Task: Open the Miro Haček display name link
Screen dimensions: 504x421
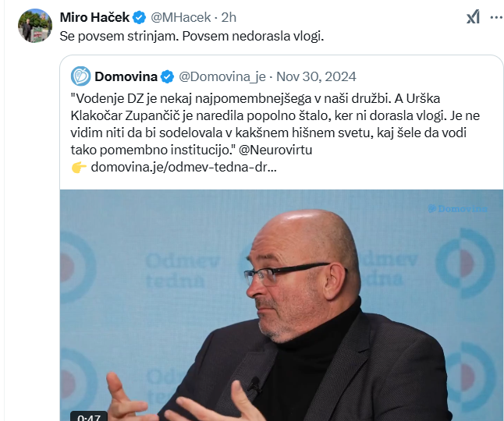Action: pos(94,17)
